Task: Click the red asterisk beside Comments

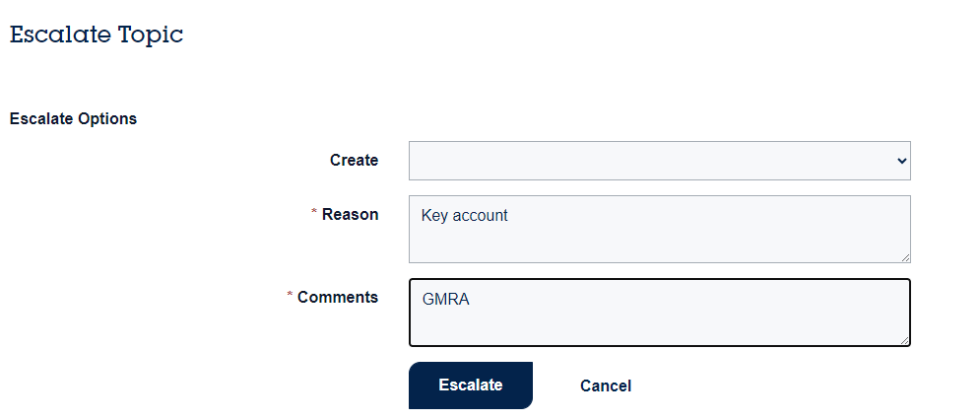Action: 290,295
